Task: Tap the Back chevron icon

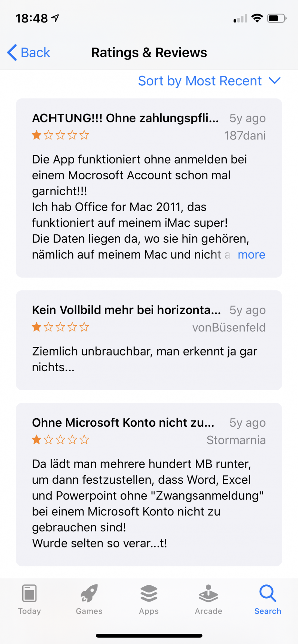Action: pos(12,52)
